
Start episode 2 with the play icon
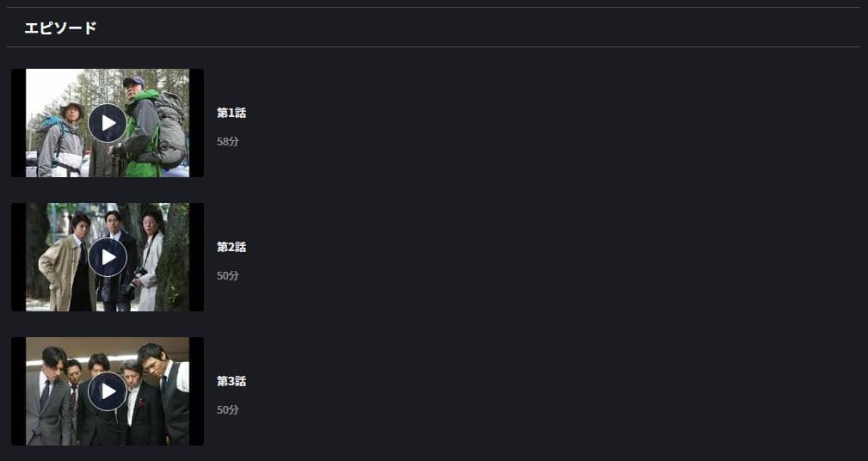pos(108,257)
